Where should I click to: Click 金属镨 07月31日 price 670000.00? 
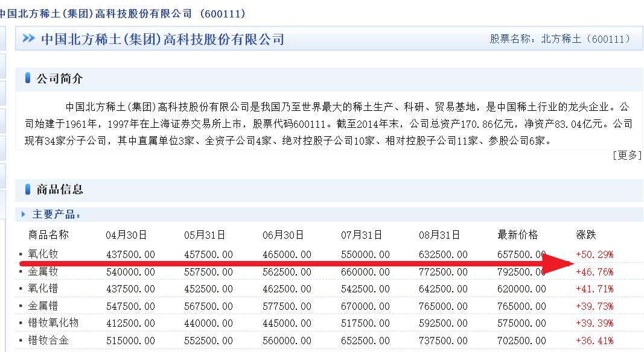click(x=365, y=306)
